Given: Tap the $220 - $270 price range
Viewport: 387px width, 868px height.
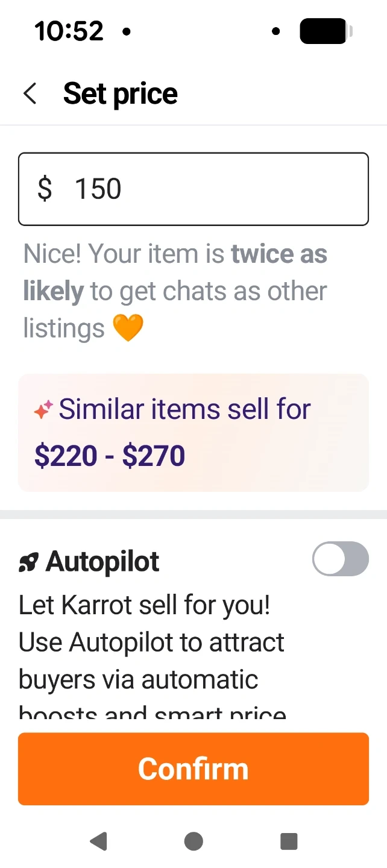Looking at the screenshot, I should click(x=110, y=456).
